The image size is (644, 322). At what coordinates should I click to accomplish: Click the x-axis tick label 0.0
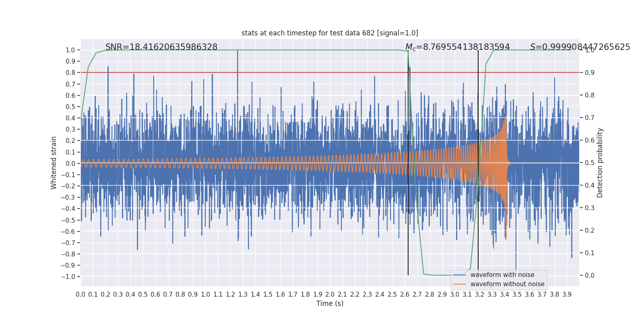tap(80, 295)
